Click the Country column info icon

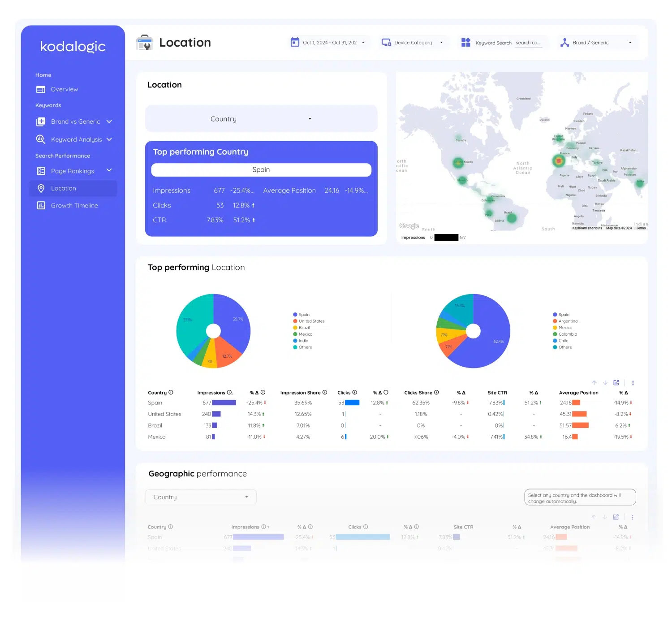[171, 392]
